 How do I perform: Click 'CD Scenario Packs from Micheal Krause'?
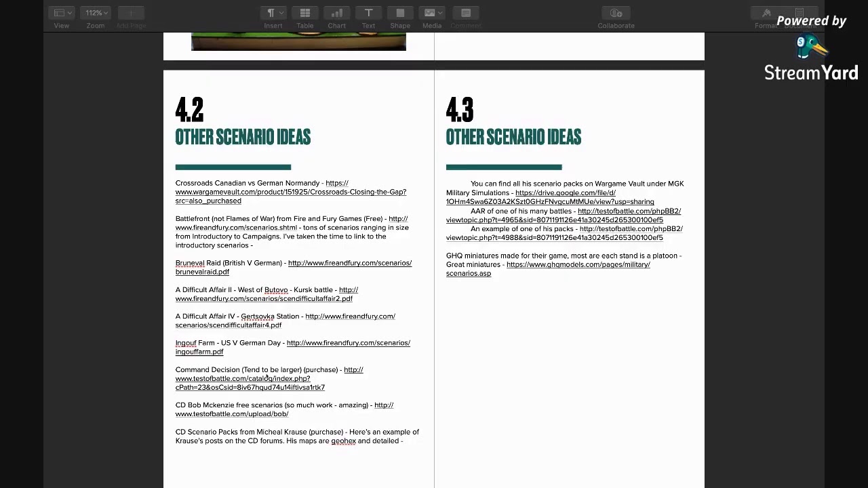click(241, 432)
